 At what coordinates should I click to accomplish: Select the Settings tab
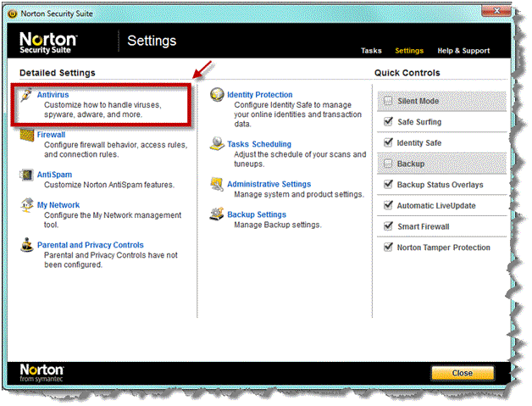tap(409, 51)
